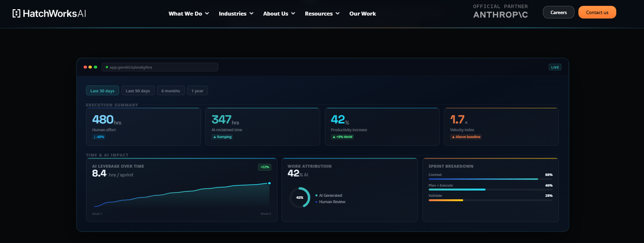The image size is (644, 243).
Task: Click the red dot in the analytics window
Action: tap(85, 67)
